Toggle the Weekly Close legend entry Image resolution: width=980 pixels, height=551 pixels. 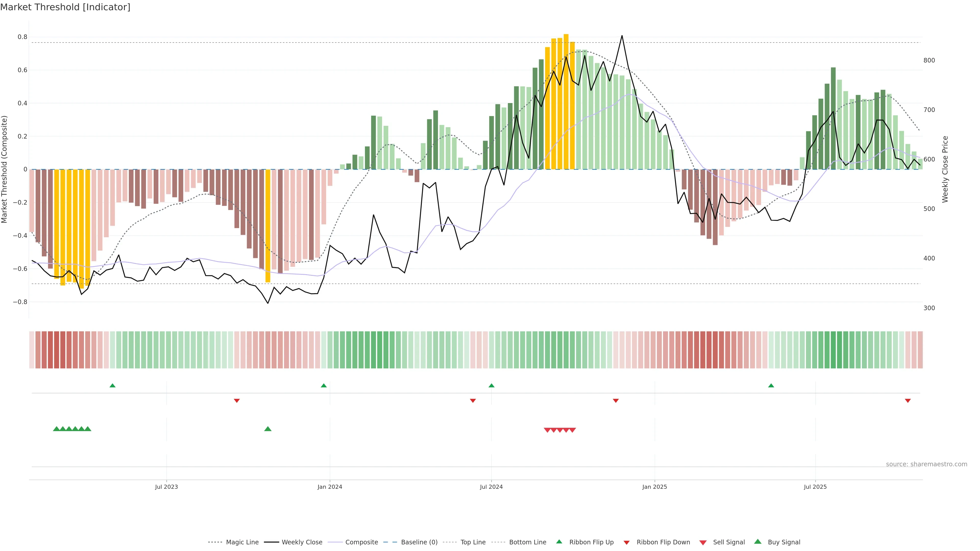[302, 542]
